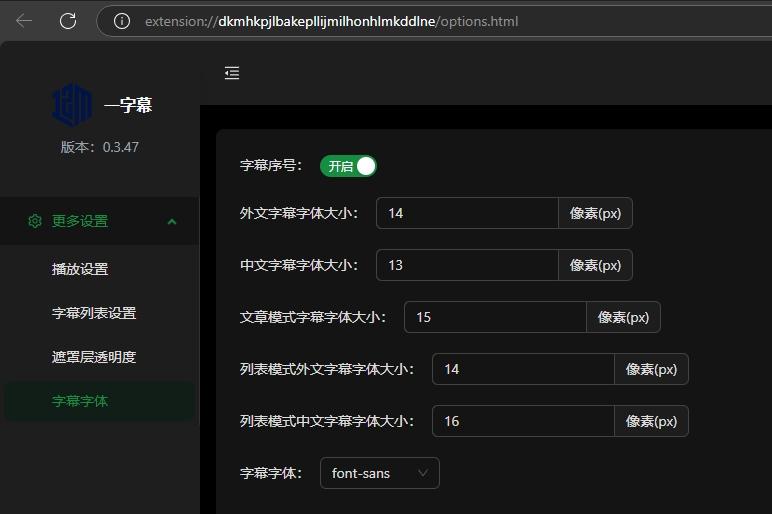The image size is (772, 514).
Task: Click the 更多设置 menu label
Action: tap(80, 221)
